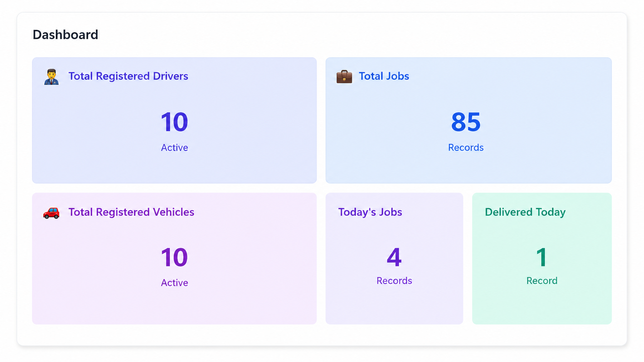Click the Dashboard page title

[65, 35]
